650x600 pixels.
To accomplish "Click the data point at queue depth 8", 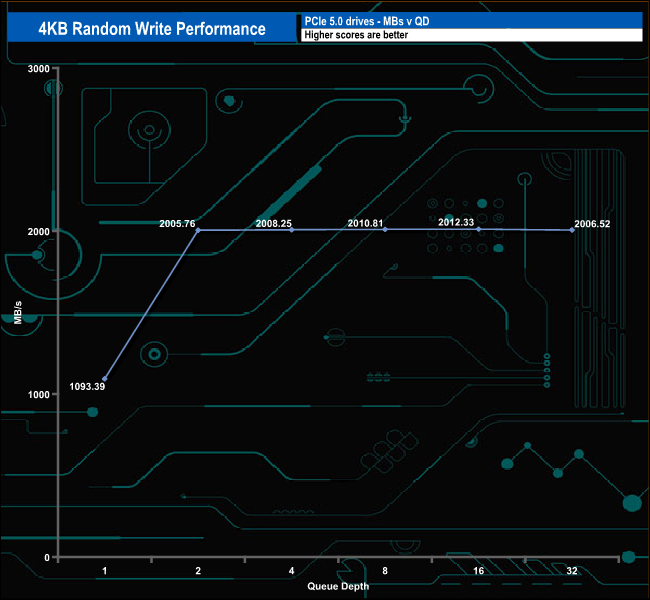I will click(x=385, y=229).
